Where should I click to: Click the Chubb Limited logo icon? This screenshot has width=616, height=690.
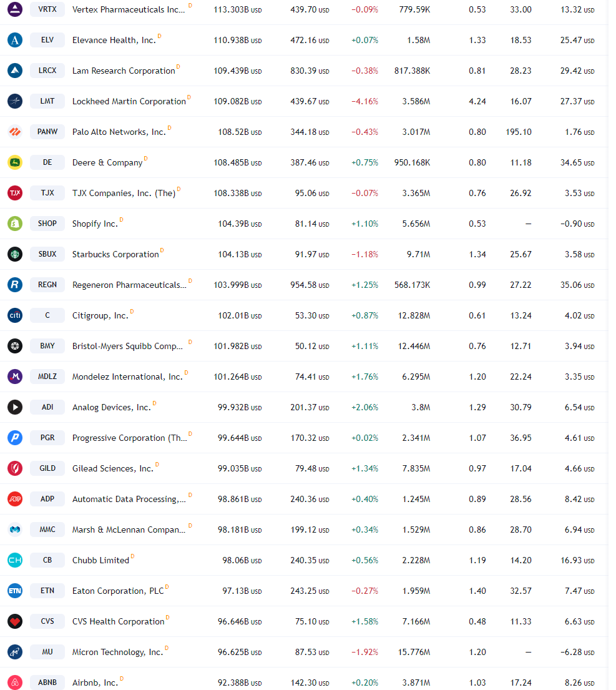[x=15, y=559]
